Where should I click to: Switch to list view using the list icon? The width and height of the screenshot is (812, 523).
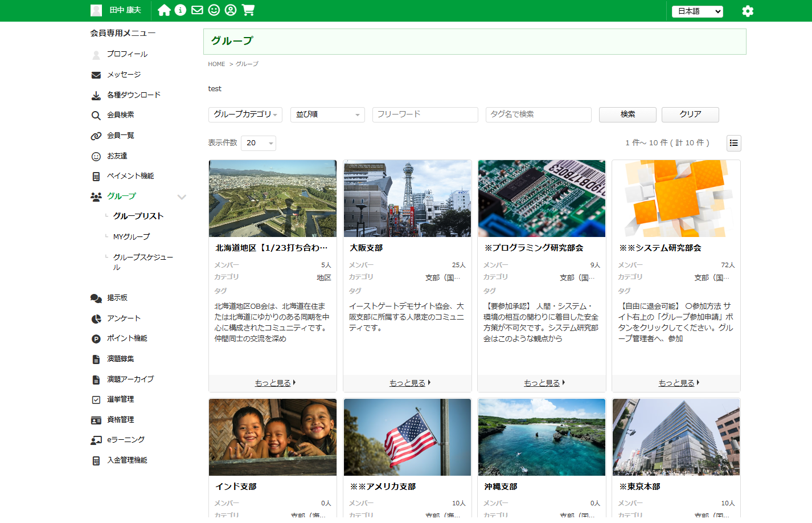[733, 143]
